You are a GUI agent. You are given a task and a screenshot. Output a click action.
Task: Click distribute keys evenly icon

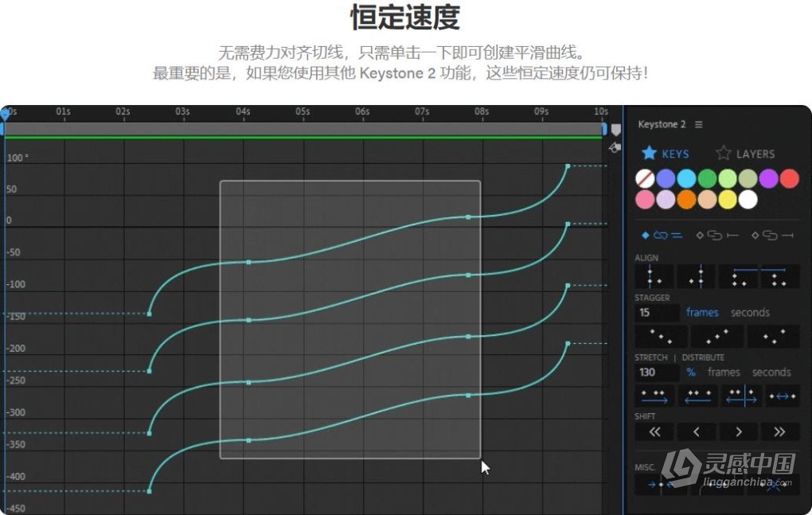click(x=783, y=396)
